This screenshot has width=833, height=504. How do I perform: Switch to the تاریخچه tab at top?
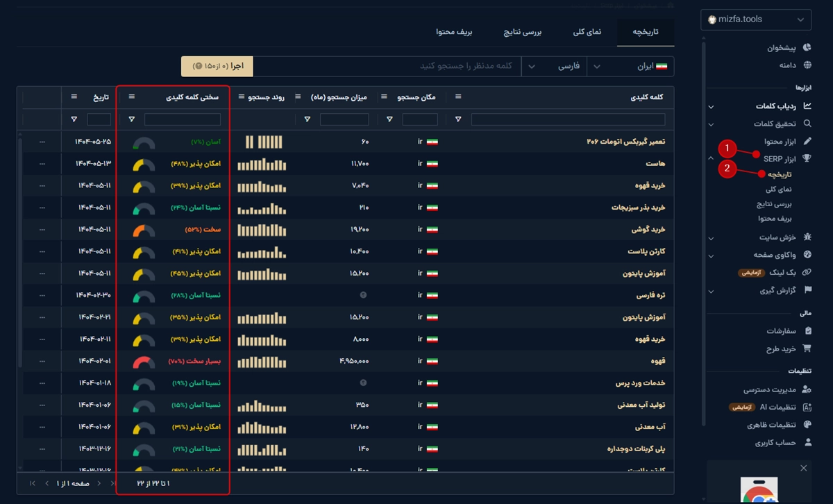click(x=646, y=32)
